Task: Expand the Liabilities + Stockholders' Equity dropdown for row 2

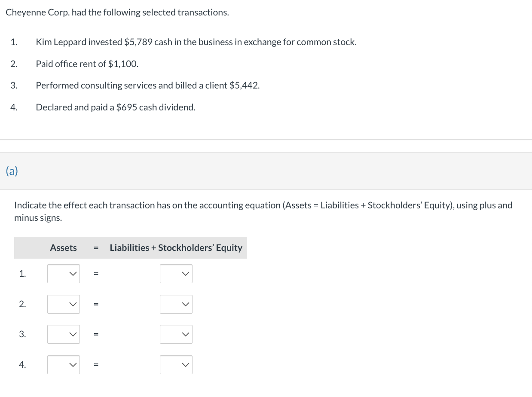Action: (176, 304)
